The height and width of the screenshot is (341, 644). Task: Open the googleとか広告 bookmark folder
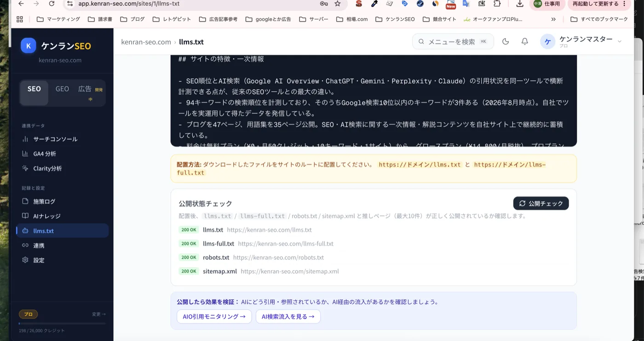click(269, 19)
